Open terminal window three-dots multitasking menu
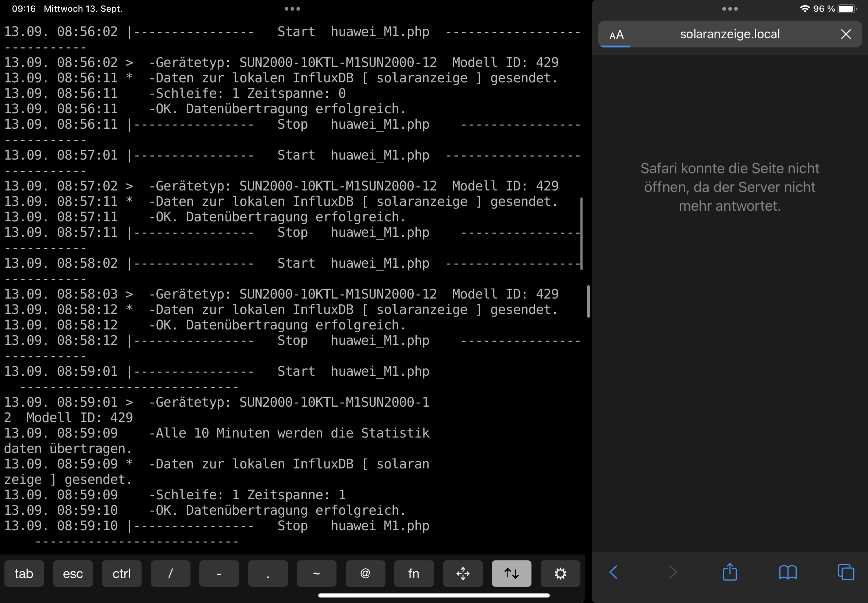The width and height of the screenshot is (868, 603). [292, 9]
